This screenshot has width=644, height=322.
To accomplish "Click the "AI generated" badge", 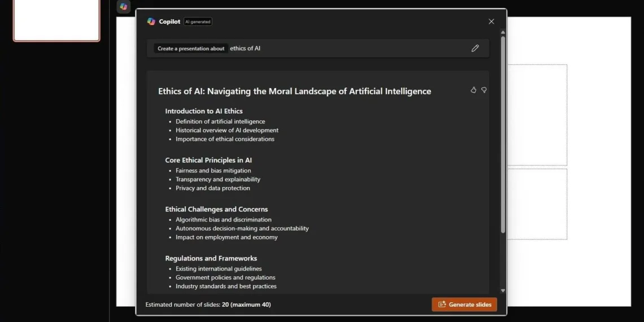I will point(198,21).
